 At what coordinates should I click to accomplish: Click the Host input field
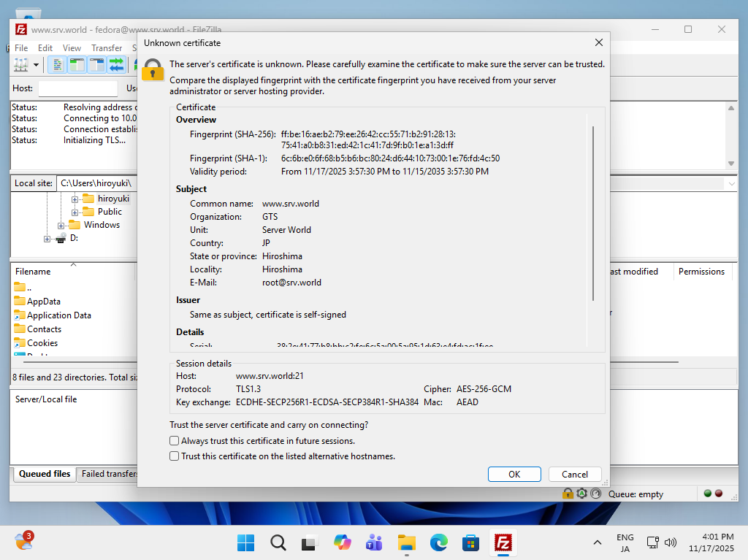click(x=78, y=88)
